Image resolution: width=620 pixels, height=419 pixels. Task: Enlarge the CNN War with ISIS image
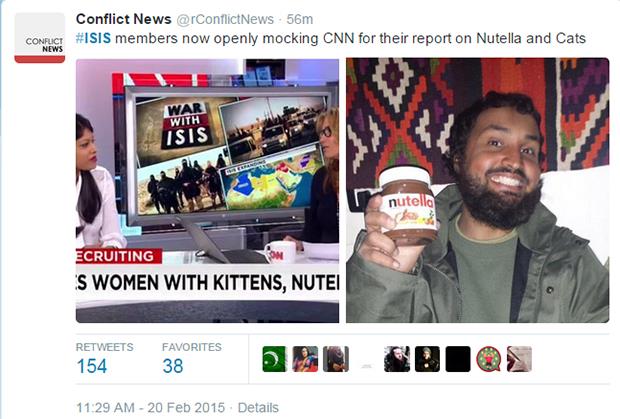coord(207,191)
